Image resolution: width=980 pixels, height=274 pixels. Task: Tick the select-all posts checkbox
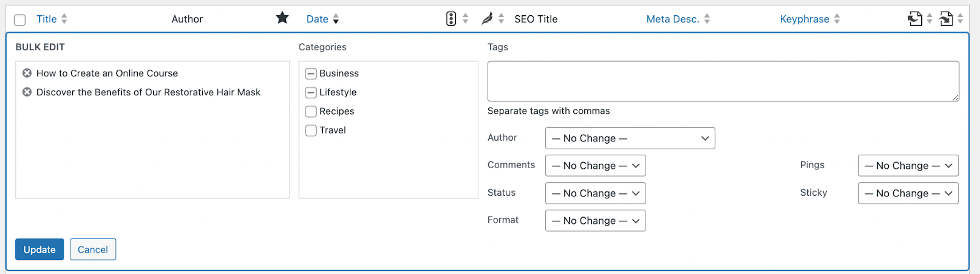20,20
